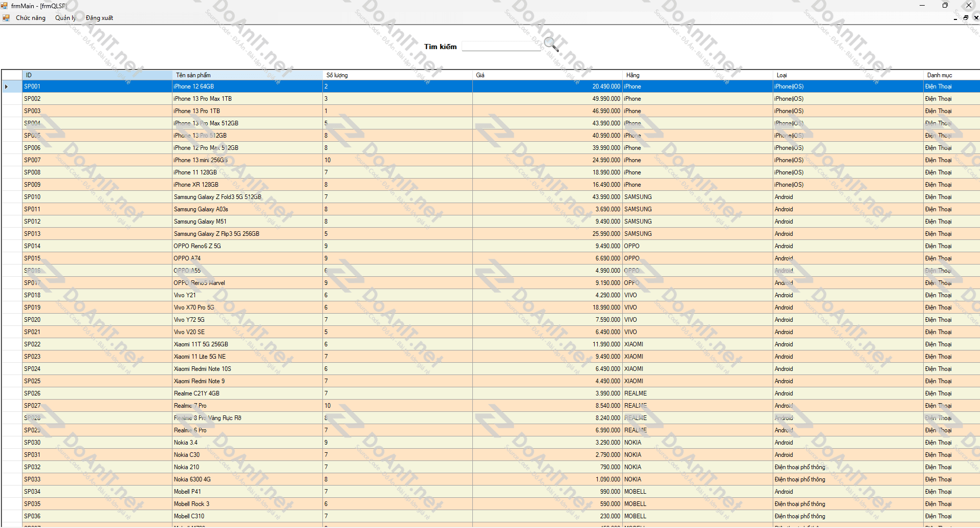This screenshot has width=980, height=528.
Task: Select the iPhone XR 128GB cell
Action: 248,185
